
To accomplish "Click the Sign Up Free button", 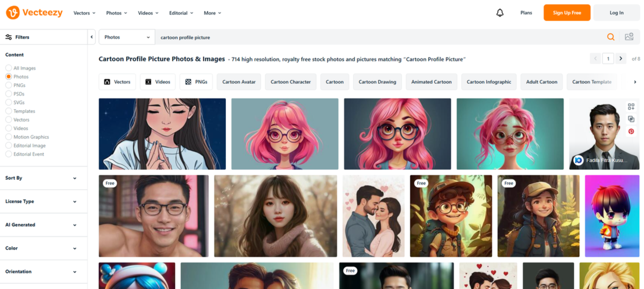I will pos(567,13).
